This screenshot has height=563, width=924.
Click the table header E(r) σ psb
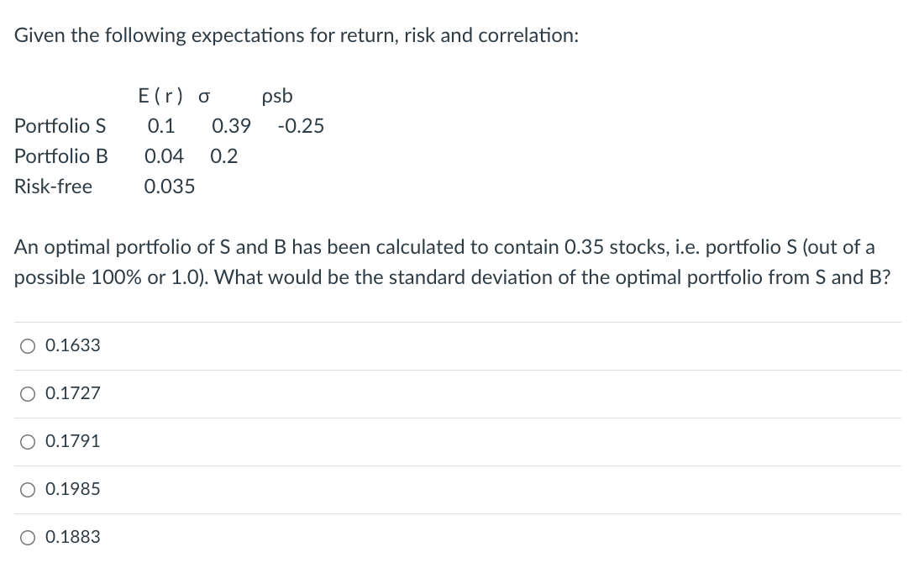pos(216,96)
